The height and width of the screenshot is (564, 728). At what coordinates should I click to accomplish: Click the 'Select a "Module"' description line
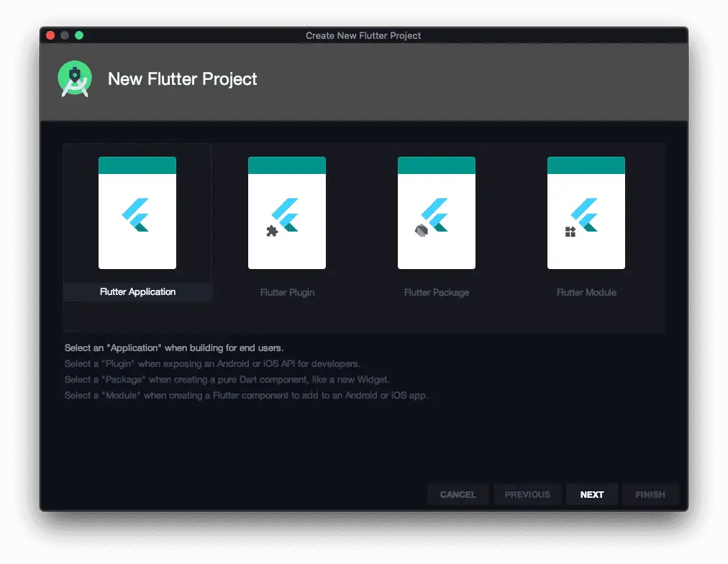click(246, 395)
